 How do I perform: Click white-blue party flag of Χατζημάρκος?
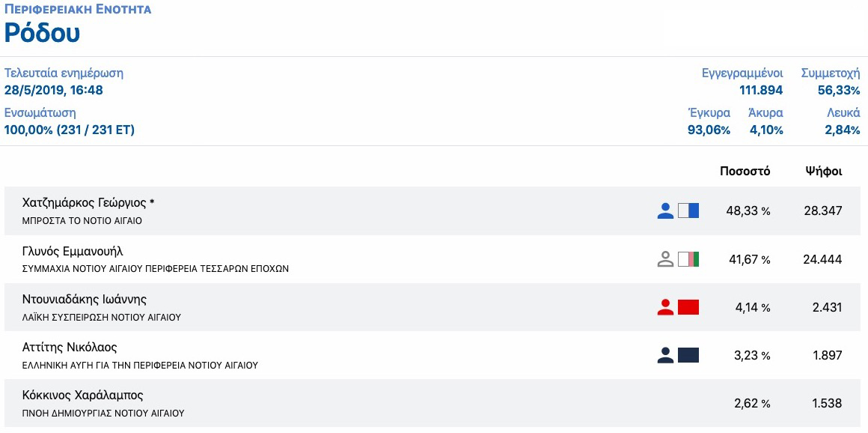click(688, 211)
